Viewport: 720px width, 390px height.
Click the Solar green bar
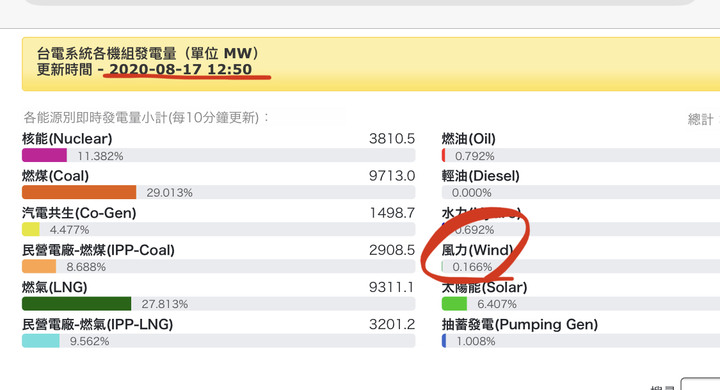[x=454, y=304]
